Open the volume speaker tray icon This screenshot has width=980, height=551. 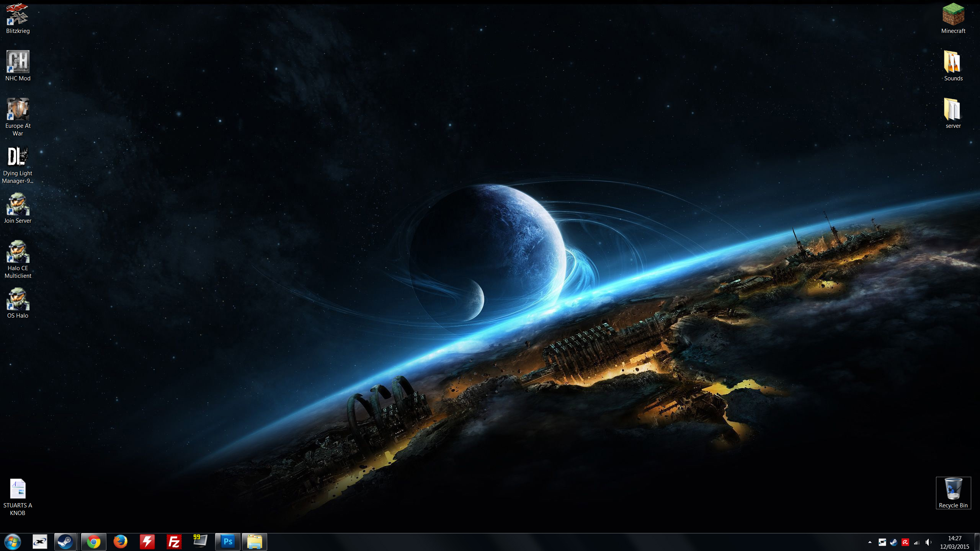click(928, 542)
